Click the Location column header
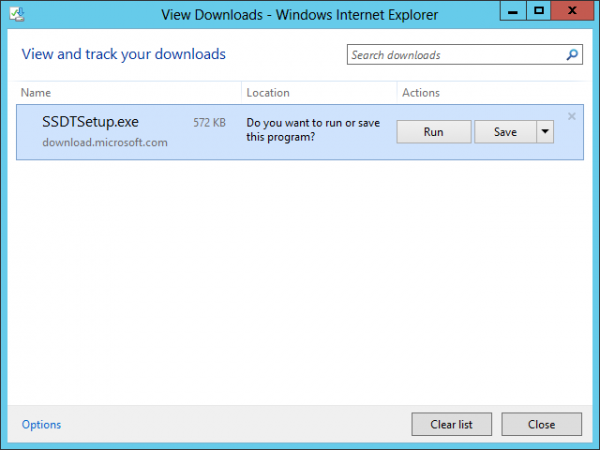Screen dimensions: 600x450 pyautogui.click(x=268, y=93)
